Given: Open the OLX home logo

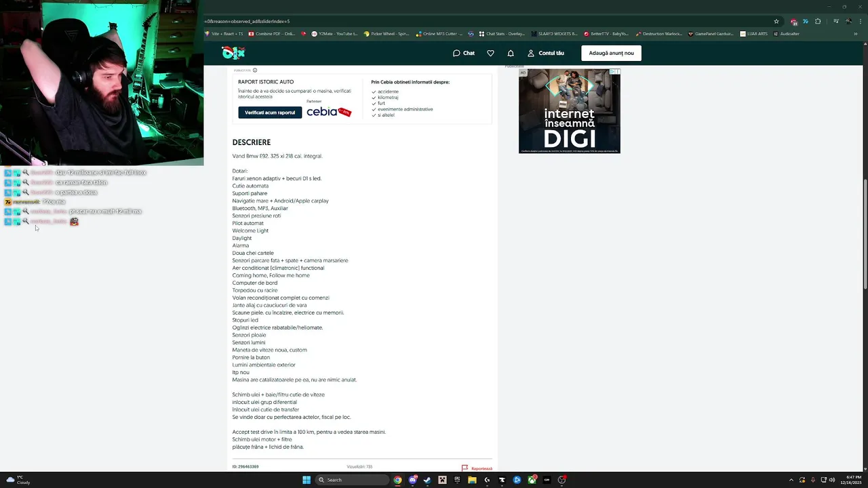Looking at the screenshot, I should point(233,53).
